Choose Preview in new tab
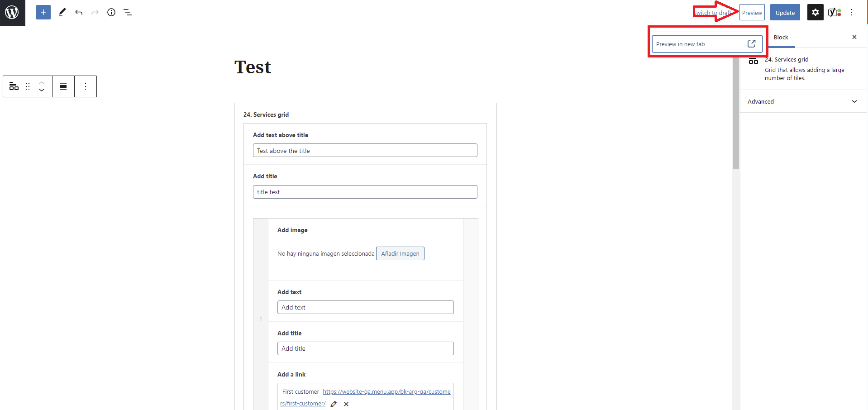This screenshot has width=868, height=410. point(707,44)
